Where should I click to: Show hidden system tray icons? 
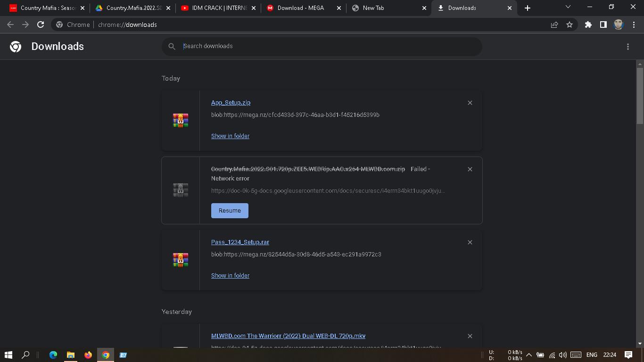(528, 355)
